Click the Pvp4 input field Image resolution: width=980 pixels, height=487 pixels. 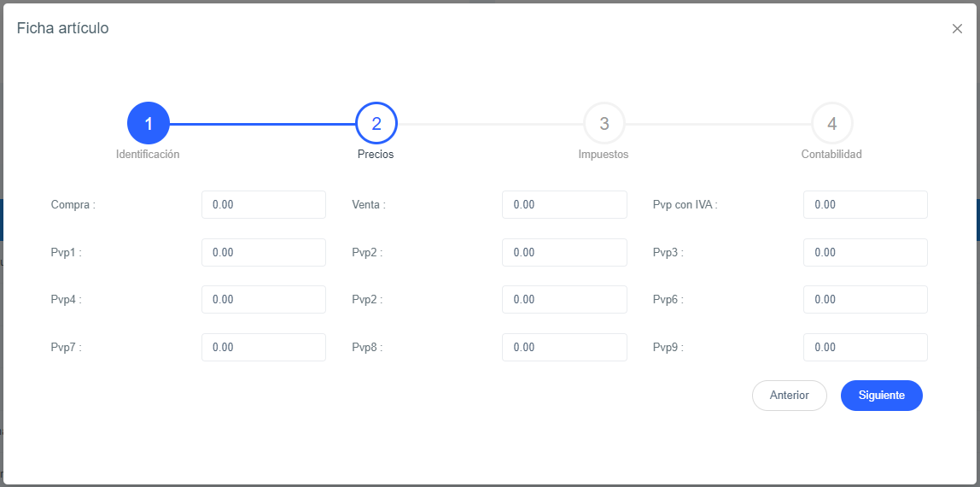click(x=264, y=300)
